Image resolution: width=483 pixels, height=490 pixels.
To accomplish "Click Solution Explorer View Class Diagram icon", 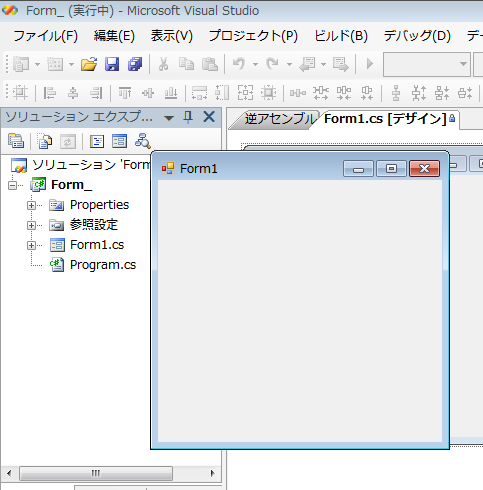I will coord(143,141).
